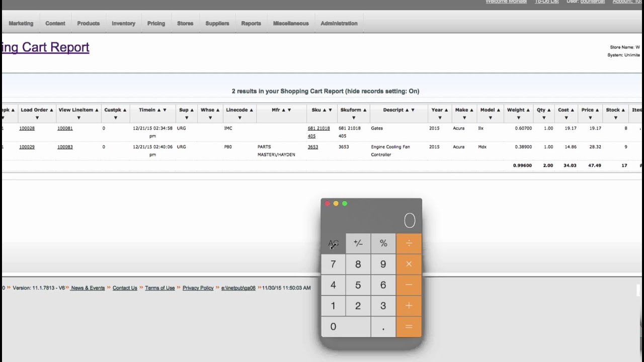Open the Content menu
The width and height of the screenshot is (644, 362).
tap(55, 24)
